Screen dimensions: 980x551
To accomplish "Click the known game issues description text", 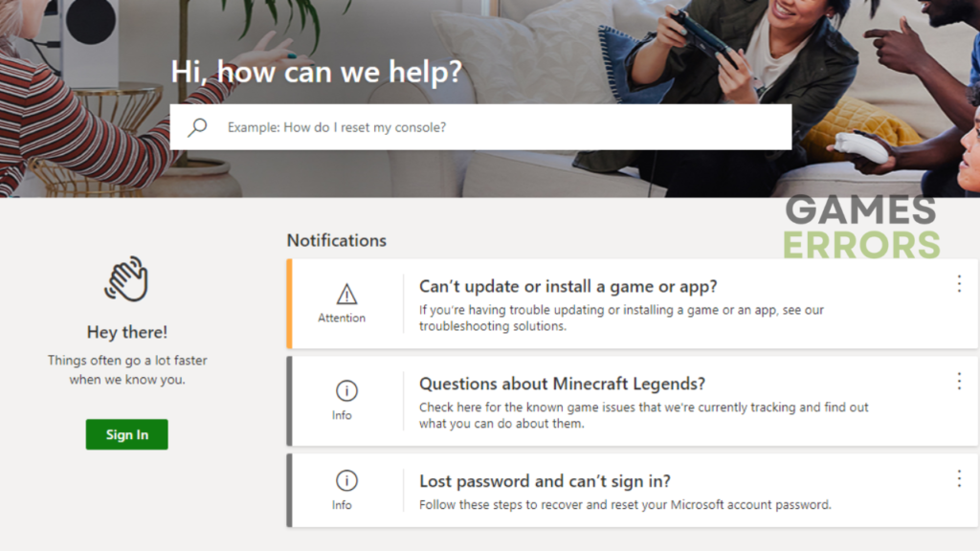I will pyautogui.click(x=643, y=415).
